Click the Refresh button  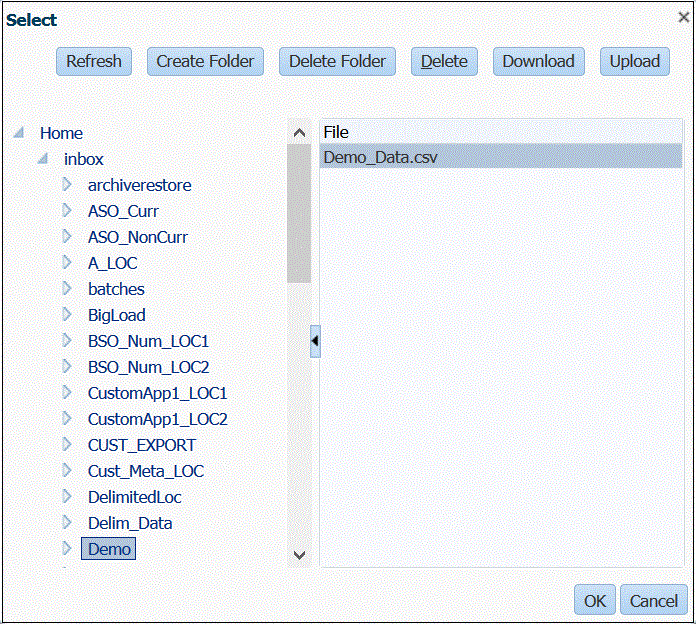pyautogui.click(x=94, y=61)
